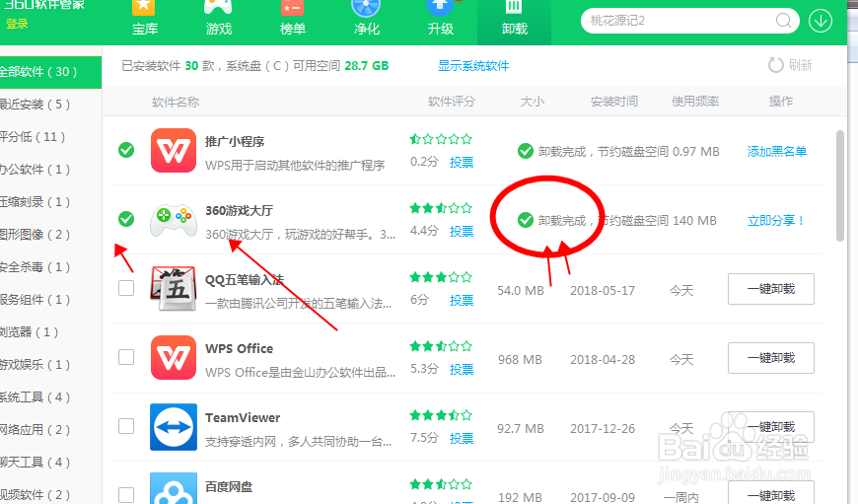Click the 360游戏大厅 uninstall complete check icon
Image resolution: width=858 pixels, height=504 pixels.
click(x=526, y=220)
